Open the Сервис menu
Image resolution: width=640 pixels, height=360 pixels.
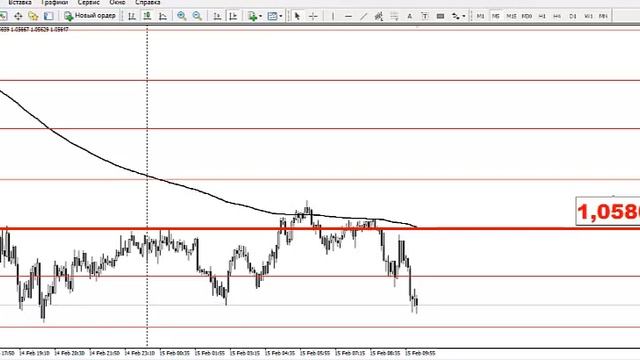tap(89, 2)
